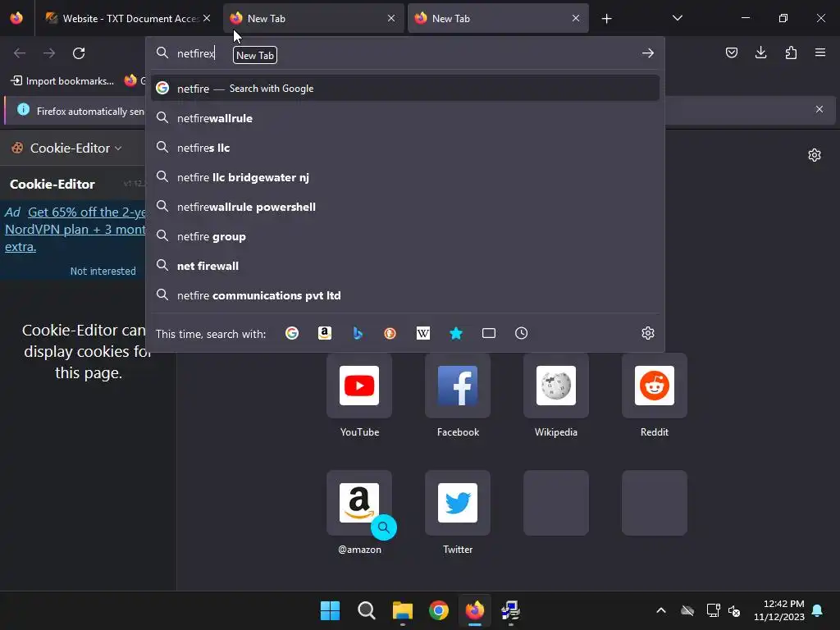Screen dimensions: 840x630
Task: Search this time with Amazon
Action: coord(325,333)
